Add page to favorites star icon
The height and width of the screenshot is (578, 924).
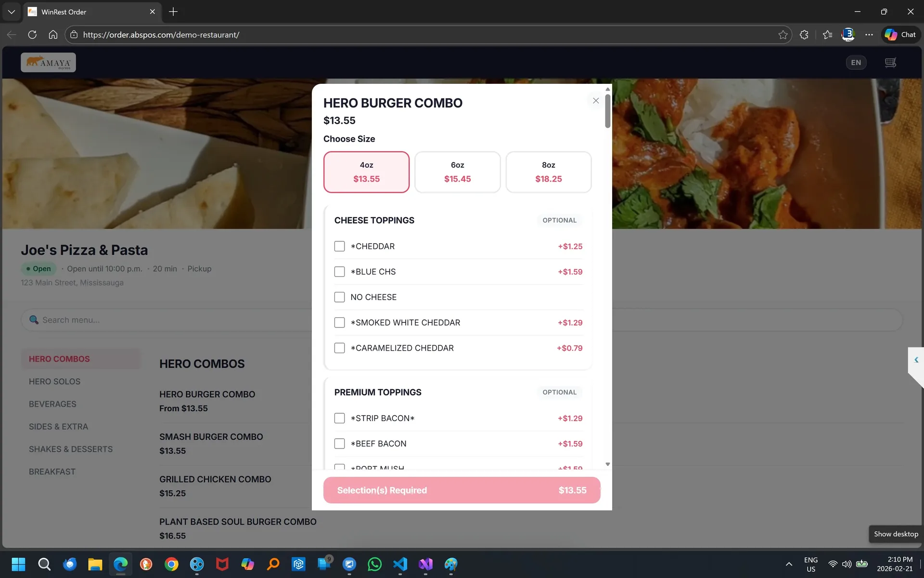pos(783,35)
